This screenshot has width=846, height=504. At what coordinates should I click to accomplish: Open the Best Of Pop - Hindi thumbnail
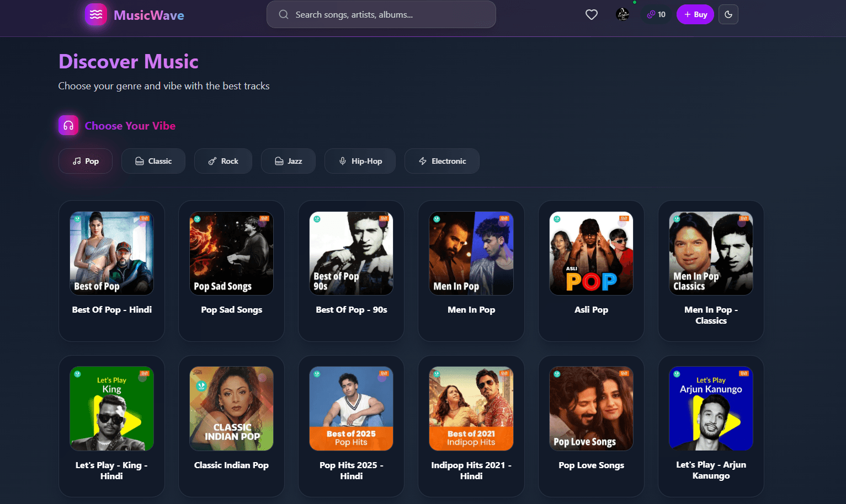point(111,253)
